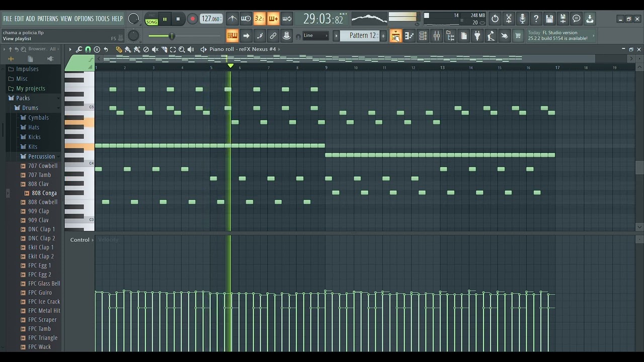The width and height of the screenshot is (644, 362).
Task: Toggle step editing mode arrow
Action: (246, 36)
